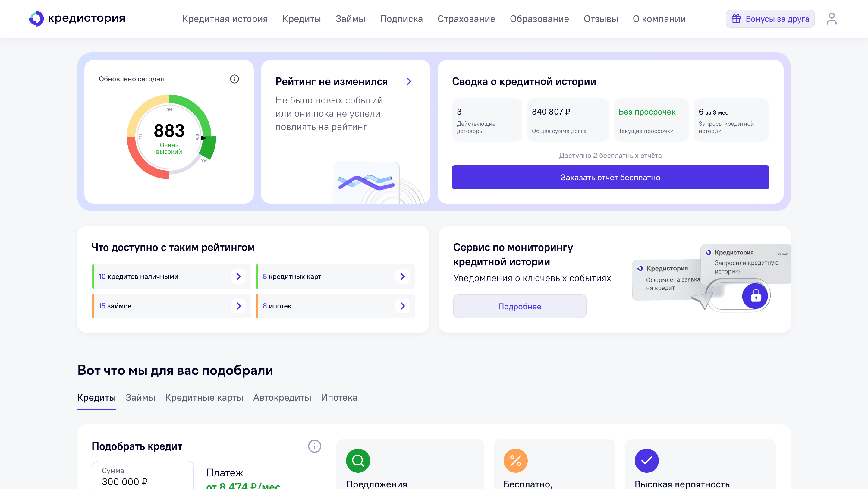The height and width of the screenshot is (489, 868).
Task: Open Кредиты in top navigation
Action: (x=302, y=19)
